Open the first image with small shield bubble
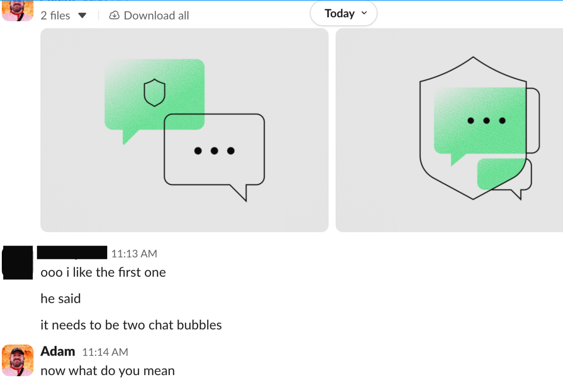Viewport: 563px width, 392px height. (x=184, y=130)
